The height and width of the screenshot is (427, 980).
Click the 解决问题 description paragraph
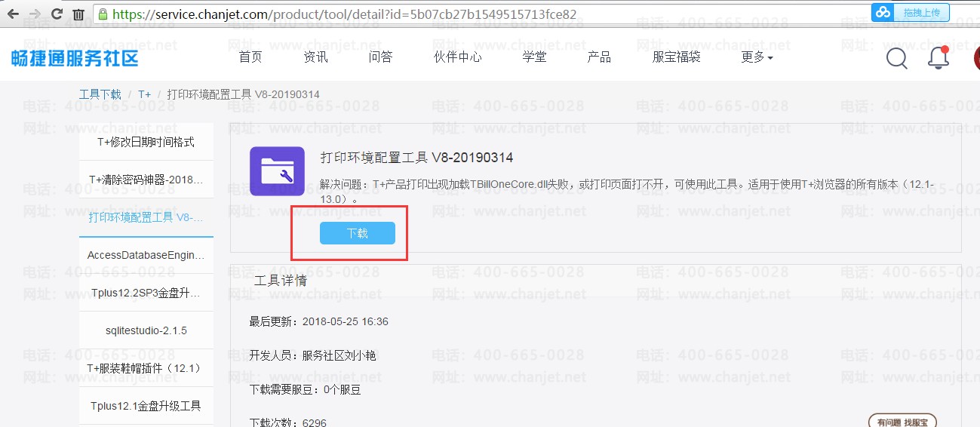tap(627, 191)
